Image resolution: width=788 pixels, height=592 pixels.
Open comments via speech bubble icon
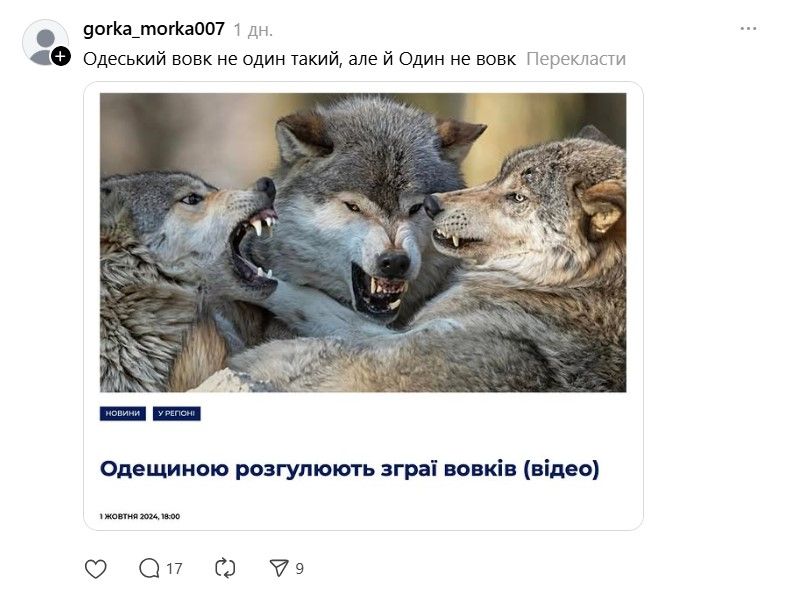tap(149, 568)
